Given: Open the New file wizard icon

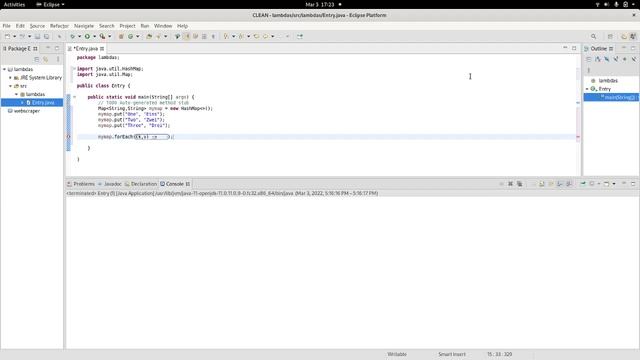Looking at the screenshot, I should pos(7,36).
